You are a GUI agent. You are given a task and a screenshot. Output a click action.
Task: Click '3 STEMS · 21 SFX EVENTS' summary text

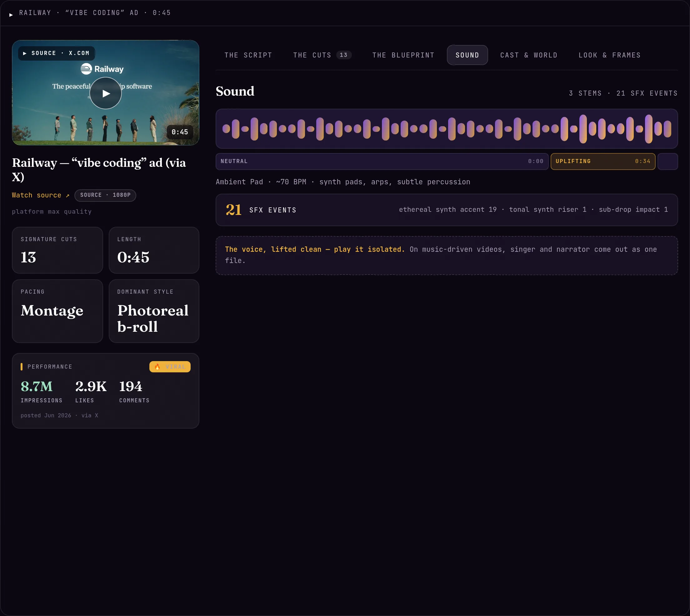623,93
